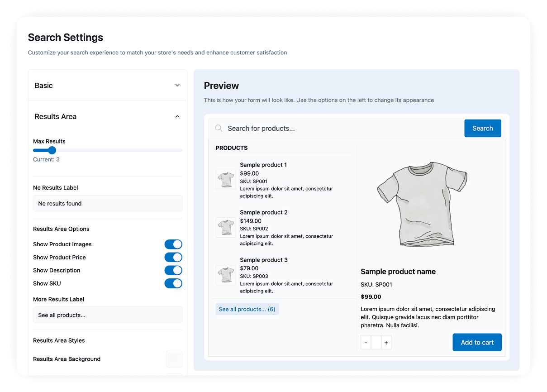Disable Show Product Images toggle
547x392 pixels.
(x=173, y=244)
